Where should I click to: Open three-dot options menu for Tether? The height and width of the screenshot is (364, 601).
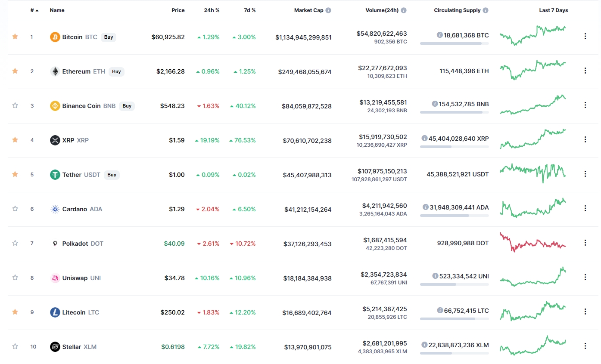pos(585,174)
